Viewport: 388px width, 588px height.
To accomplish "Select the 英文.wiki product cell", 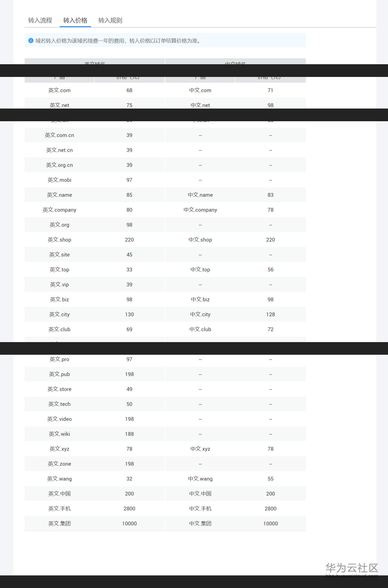I will coord(59,434).
